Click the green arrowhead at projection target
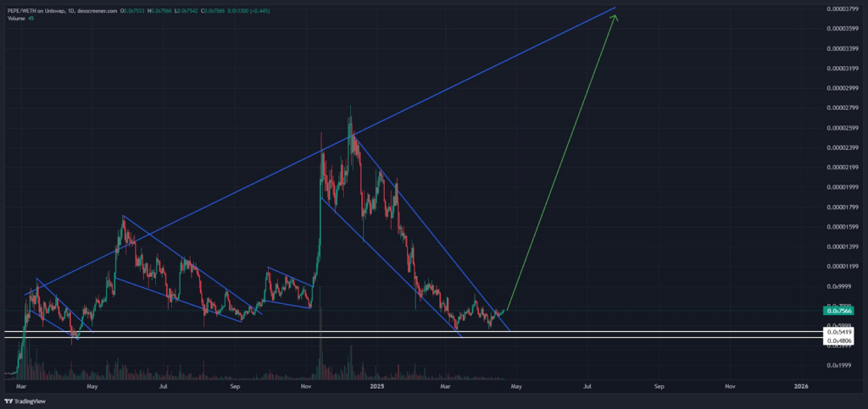The height and width of the screenshot is (409, 868). 614,17
